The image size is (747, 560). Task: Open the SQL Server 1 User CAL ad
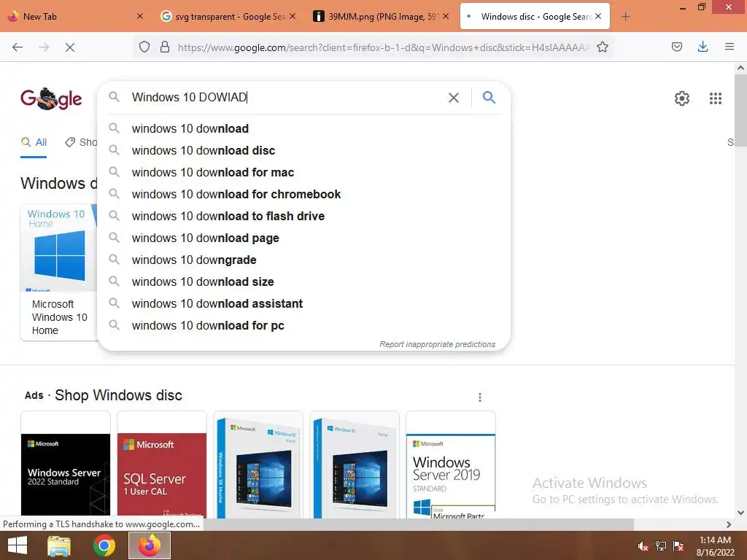point(162,464)
